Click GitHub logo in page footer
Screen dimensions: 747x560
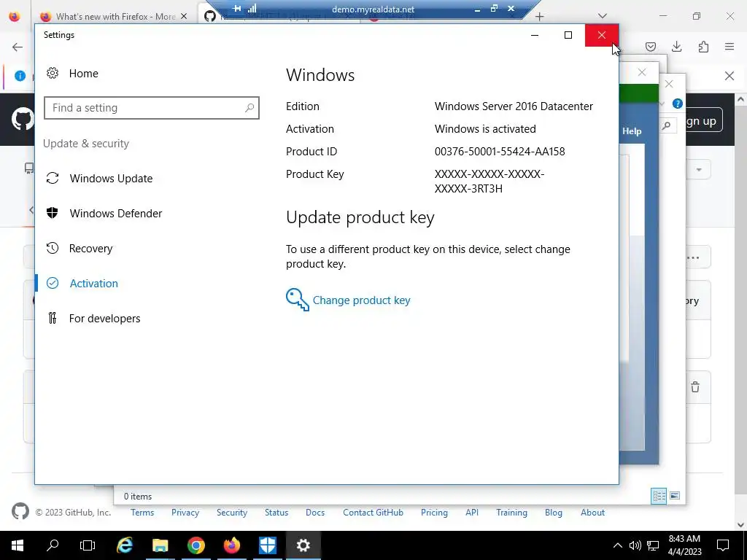click(x=20, y=511)
